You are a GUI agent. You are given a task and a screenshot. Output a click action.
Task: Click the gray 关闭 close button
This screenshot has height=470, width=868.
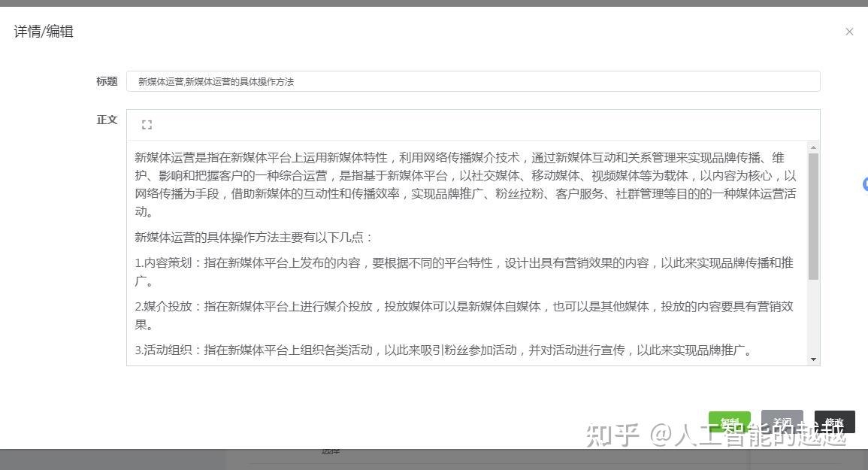782,423
